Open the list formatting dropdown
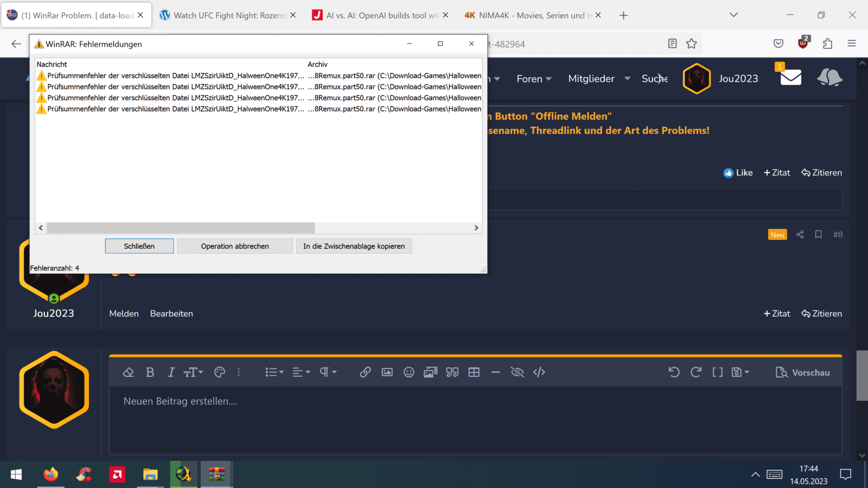 point(274,372)
